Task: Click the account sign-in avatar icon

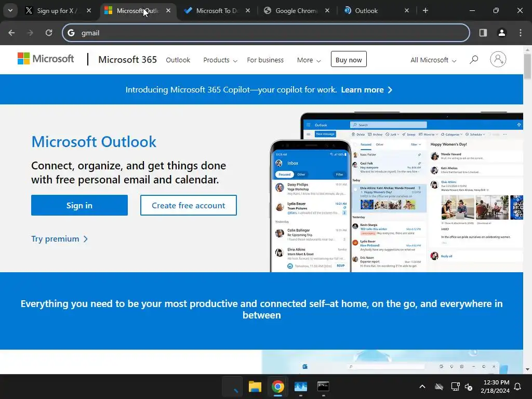Action: pos(498,59)
